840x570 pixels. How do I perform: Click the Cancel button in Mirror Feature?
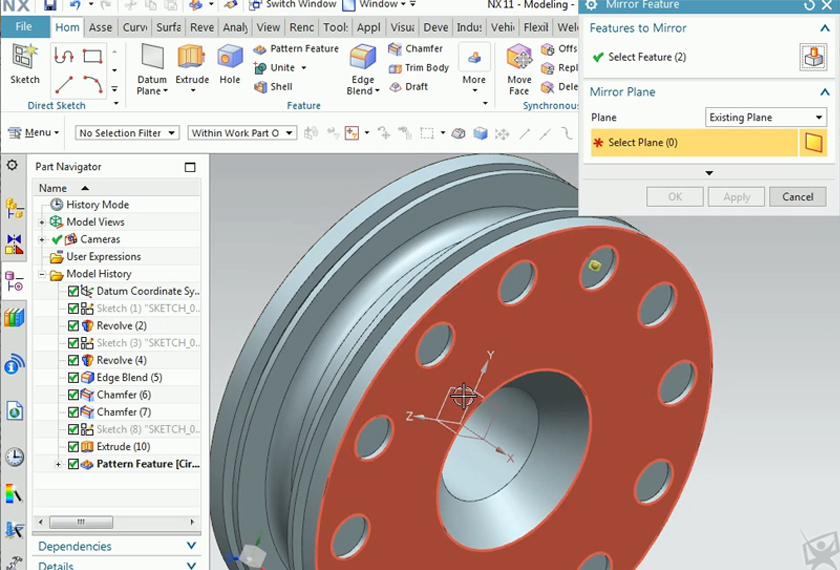[797, 197]
